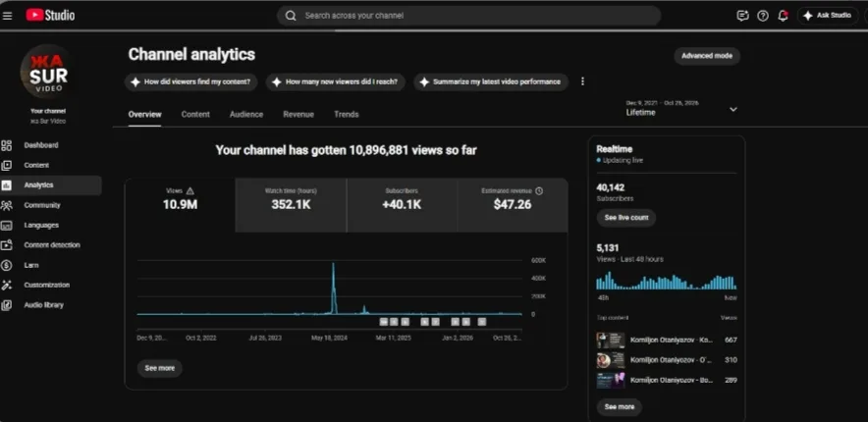Open Languages from the sidebar
This screenshot has width=868, height=422.
tap(51, 225)
